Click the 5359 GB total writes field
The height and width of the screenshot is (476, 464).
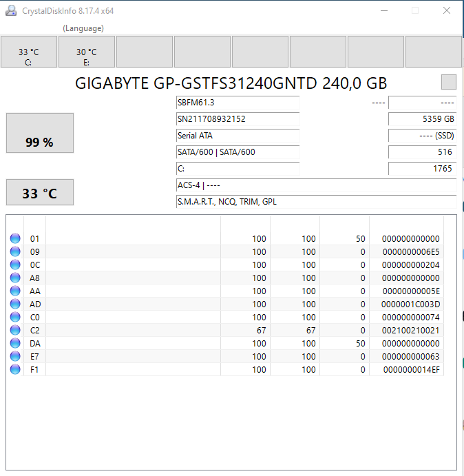[423, 119]
